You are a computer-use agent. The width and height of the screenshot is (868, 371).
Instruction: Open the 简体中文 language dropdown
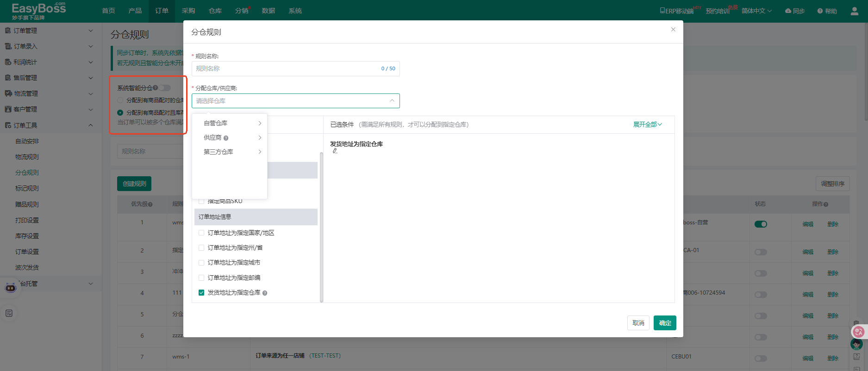(756, 11)
